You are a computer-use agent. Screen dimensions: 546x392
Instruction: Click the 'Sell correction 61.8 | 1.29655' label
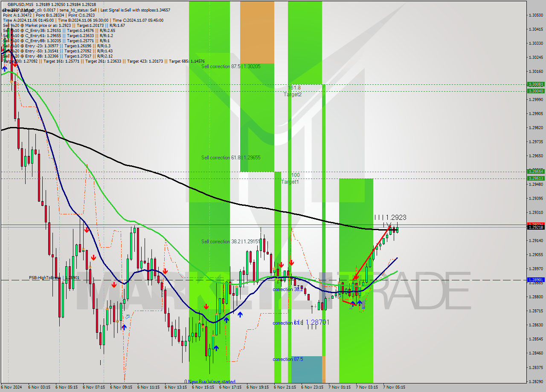[231, 158]
